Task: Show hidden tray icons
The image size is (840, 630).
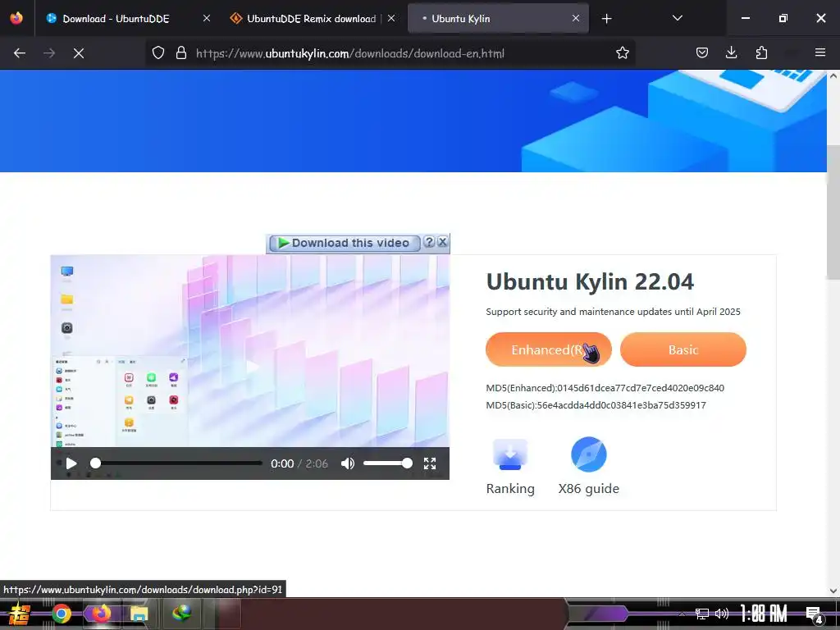Action: tap(682, 614)
